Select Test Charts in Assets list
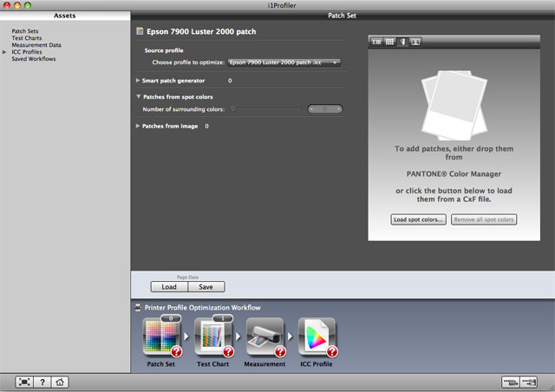Viewport: 555px width, 392px height. 27,38
